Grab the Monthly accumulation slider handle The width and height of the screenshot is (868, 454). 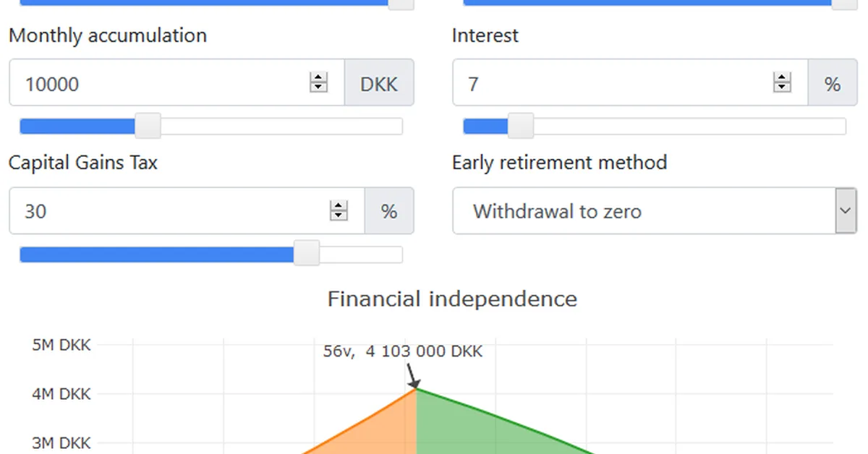[x=148, y=125]
